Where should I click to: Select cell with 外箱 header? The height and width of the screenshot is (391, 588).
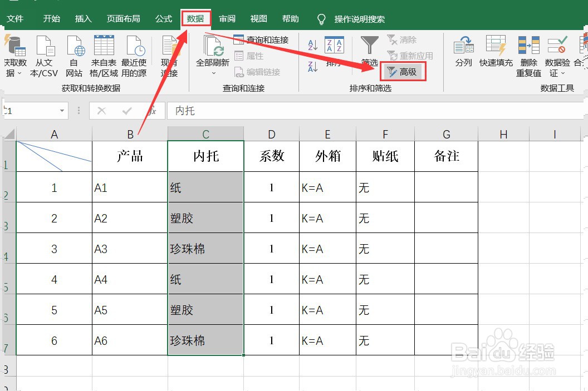pos(328,156)
